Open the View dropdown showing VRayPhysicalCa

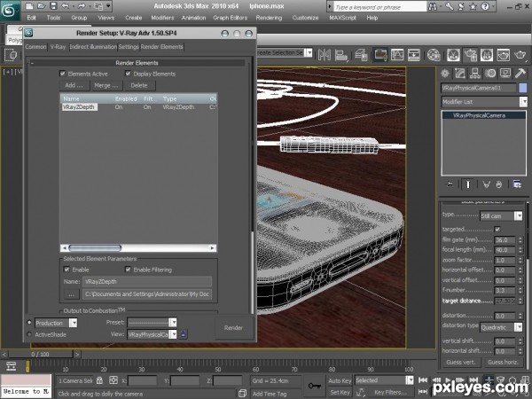pyautogui.click(x=152, y=334)
